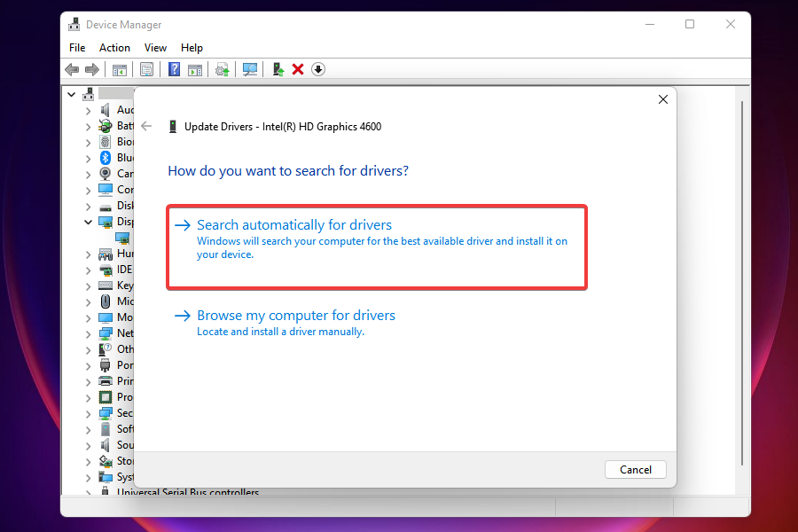This screenshot has width=798, height=532.
Task: Select the Other devices unknown icon
Action: [x=106, y=348]
